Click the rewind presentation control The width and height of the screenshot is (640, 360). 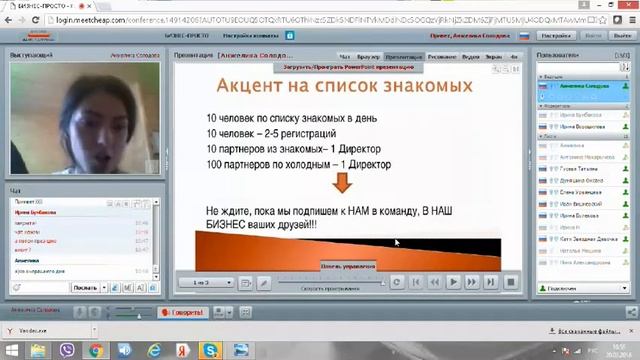435,282
